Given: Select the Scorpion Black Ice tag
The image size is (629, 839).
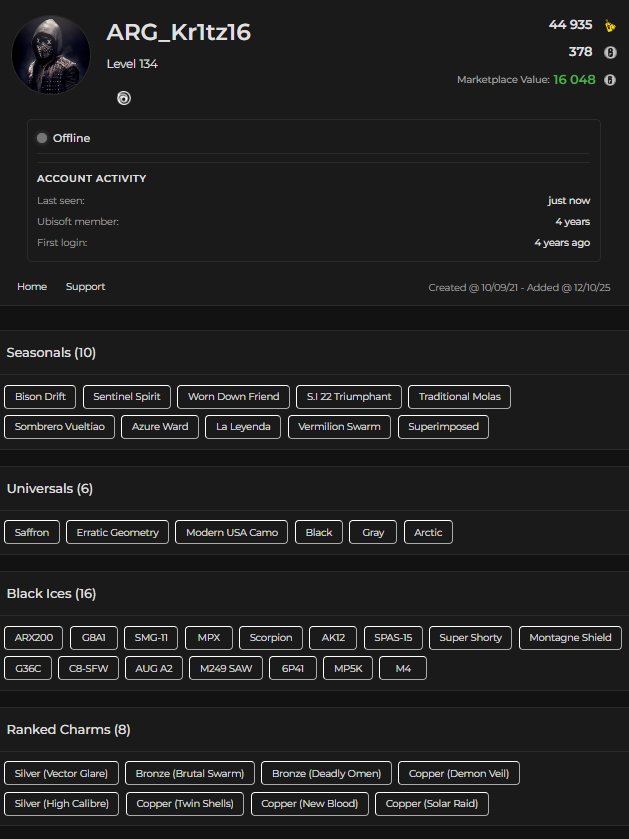Looking at the screenshot, I should [x=271, y=637].
